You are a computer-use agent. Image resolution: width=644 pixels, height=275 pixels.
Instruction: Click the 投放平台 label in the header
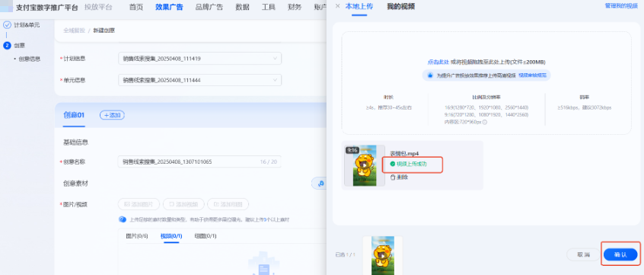click(x=97, y=7)
